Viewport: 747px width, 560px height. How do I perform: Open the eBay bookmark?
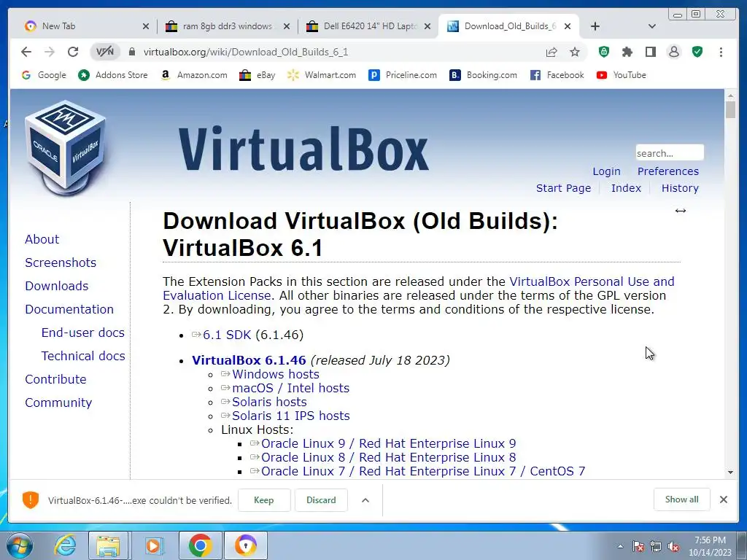pos(258,75)
